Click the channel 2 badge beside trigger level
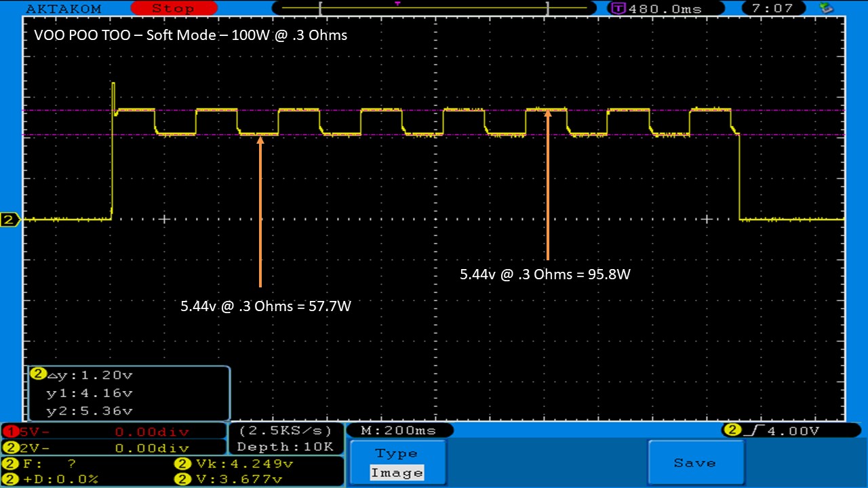Image resolution: width=868 pixels, height=488 pixels. click(x=732, y=430)
